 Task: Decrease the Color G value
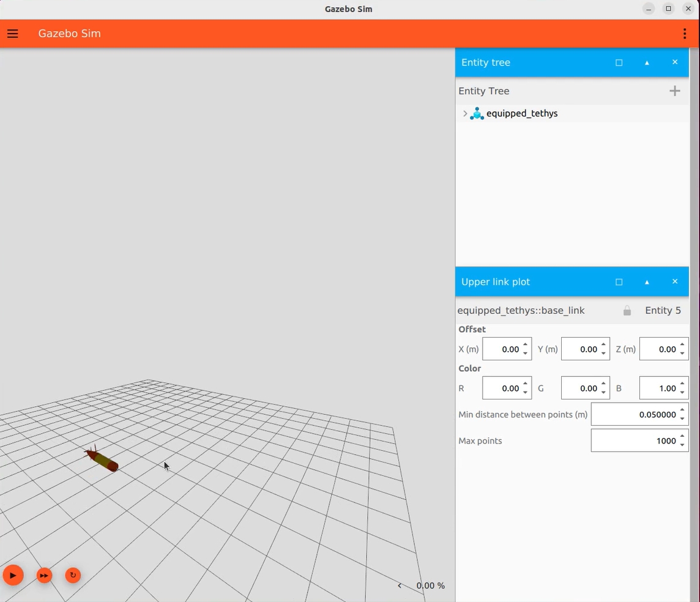(603, 393)
